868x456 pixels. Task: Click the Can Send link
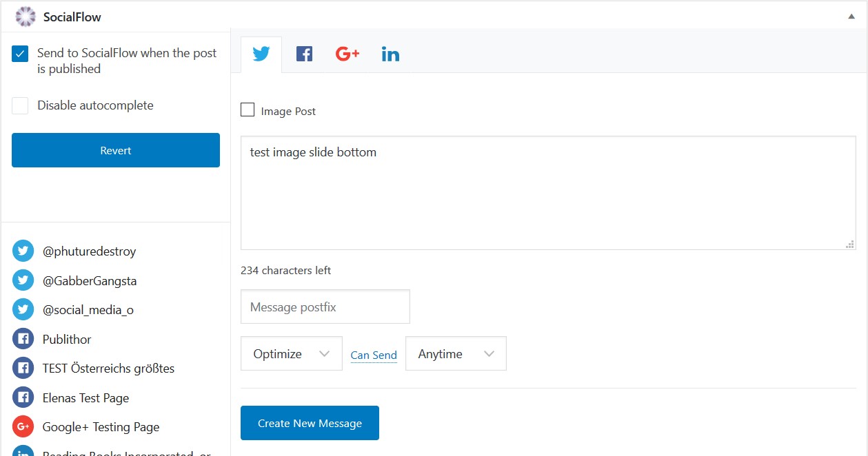coord(374,355)
